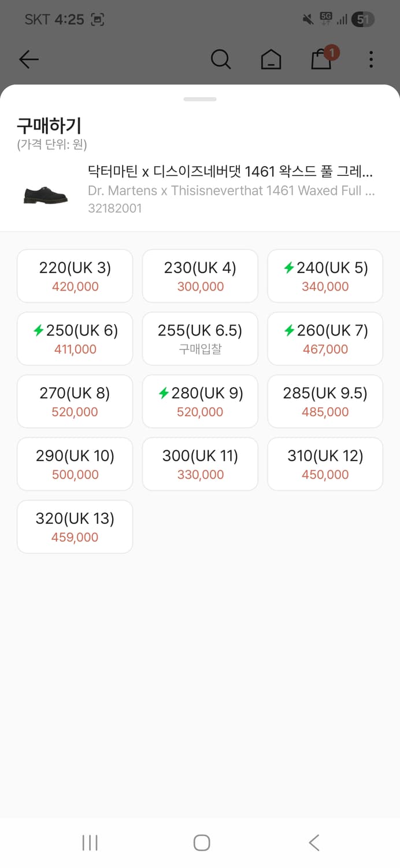Place a bid on size 255(UK 6.5)
This screenshot has height=868, width=400.
click(x=200, y=339)
